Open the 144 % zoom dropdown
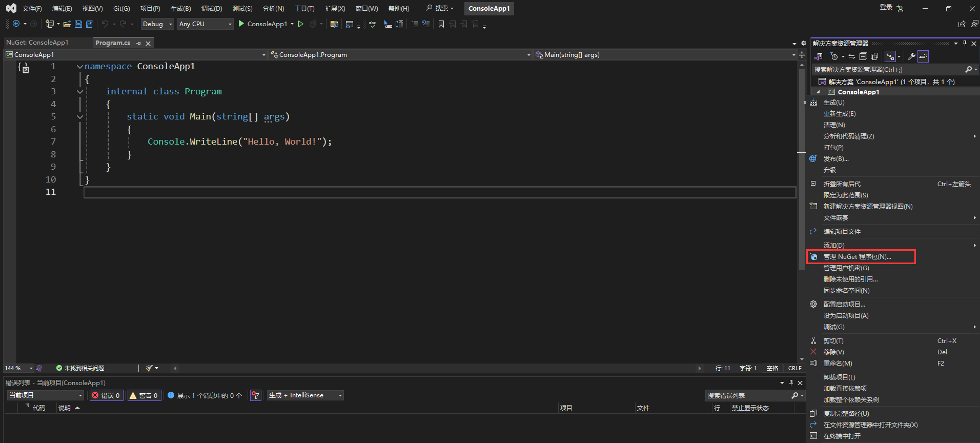 pos(18,368)
